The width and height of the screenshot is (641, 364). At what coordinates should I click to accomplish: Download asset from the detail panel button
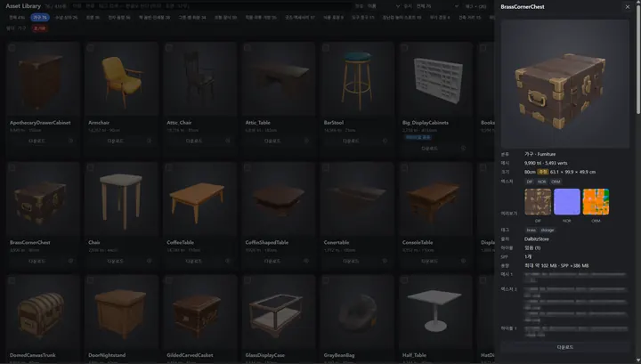(x=565, y=347)
